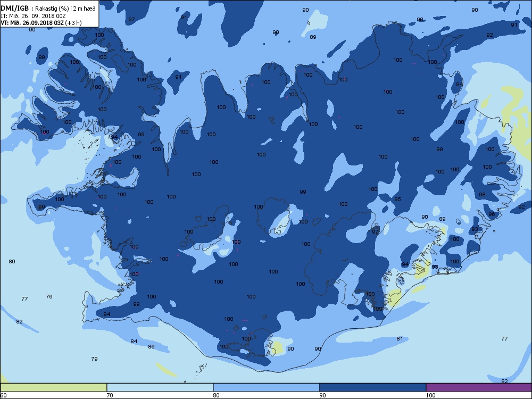Click the legend scale label '100' under the color bar
The height and width of the screenshot is (399, 532).
point(430,395)
